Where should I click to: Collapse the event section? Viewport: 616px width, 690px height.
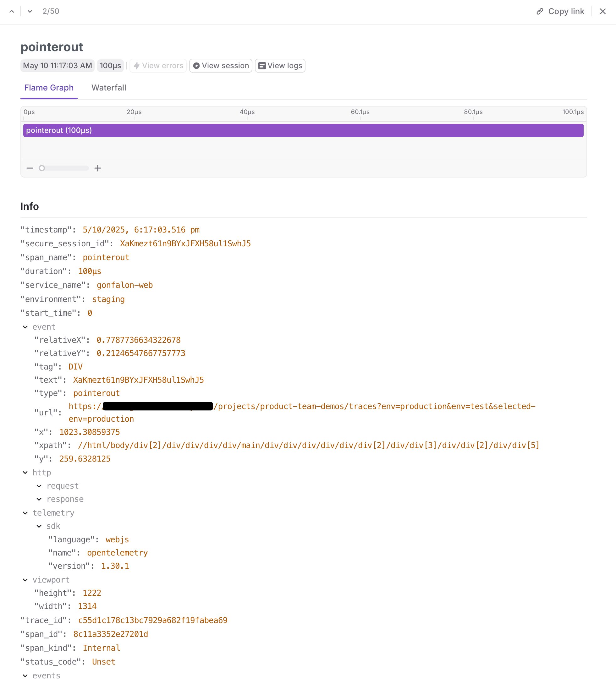(25, 327)
